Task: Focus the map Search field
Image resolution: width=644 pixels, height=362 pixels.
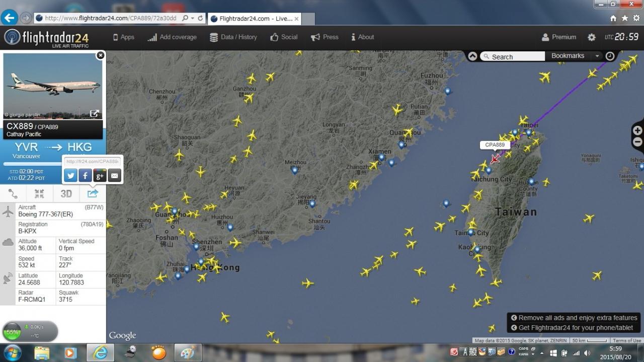Action: (512, 56)
